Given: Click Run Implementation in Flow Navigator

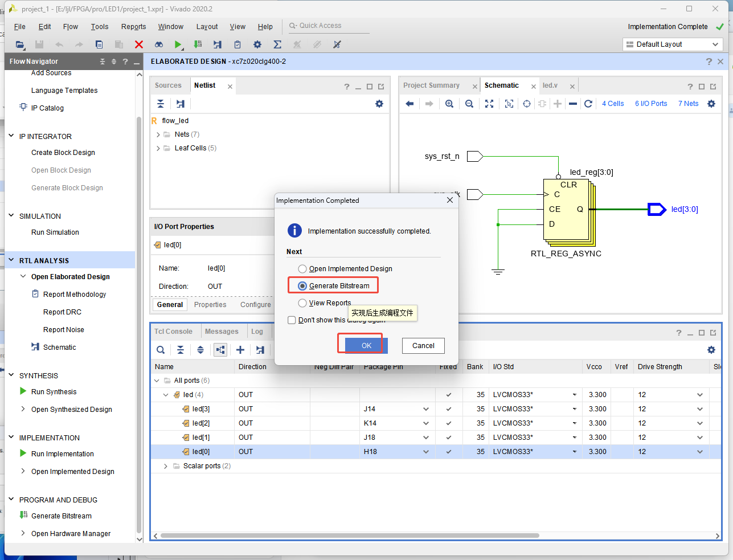Looking at the screenshot, I should (63, 454).
